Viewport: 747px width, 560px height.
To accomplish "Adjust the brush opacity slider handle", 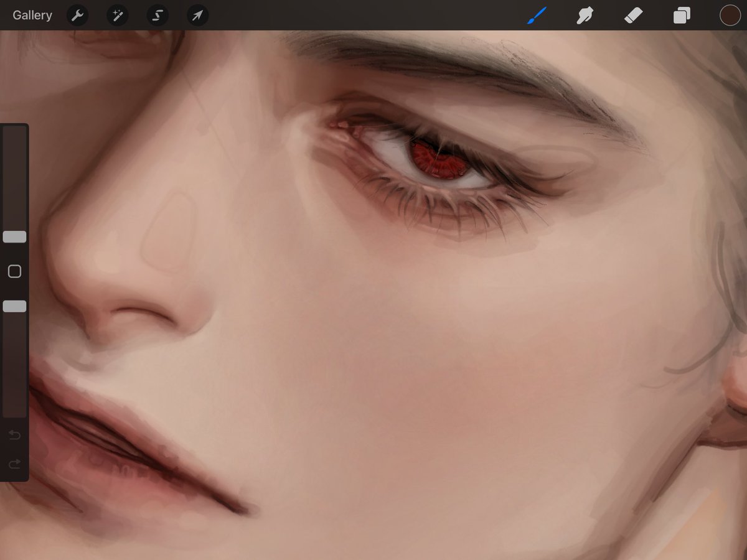I will pos(14,306).
